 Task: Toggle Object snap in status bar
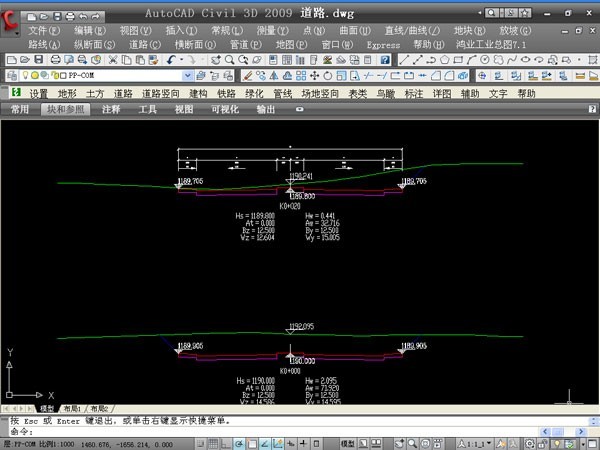point(252,444)
